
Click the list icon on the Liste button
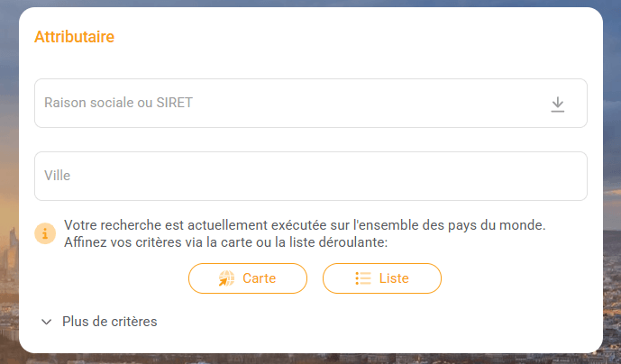[363, 278]
